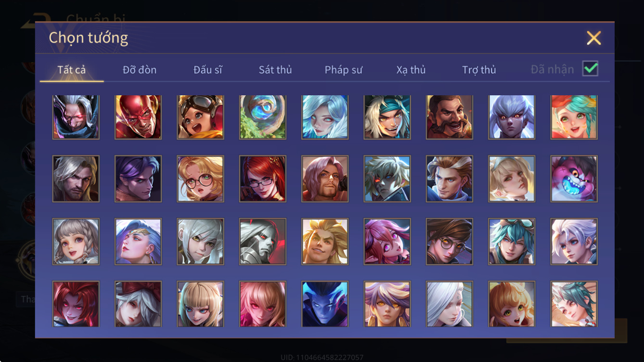Select the pink-haired pointy-eared girl hero
Screen dimensions: 644x362
[387, 242]
